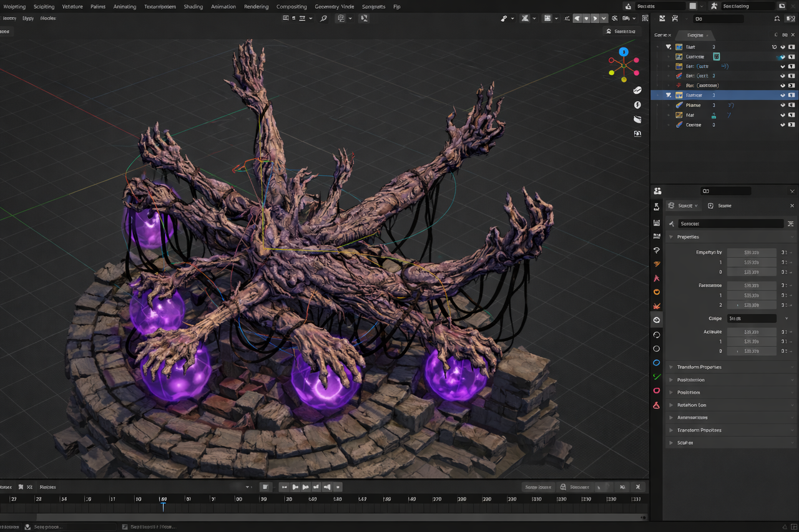This screenshot has width=799, height=532.
Task: Toggle render visibility of highlighted outliner collection
Action: [x=792, y=95]
